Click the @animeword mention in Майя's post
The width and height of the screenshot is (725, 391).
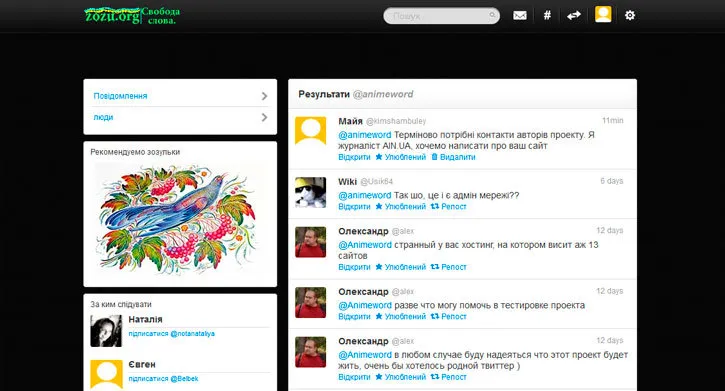click(x=365, y=135)
